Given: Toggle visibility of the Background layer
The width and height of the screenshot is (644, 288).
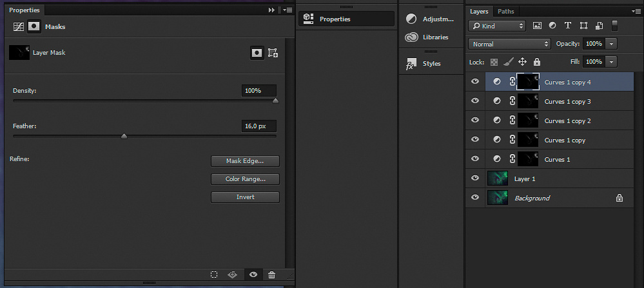Looking at the screenshot, I should pos(475,197).
